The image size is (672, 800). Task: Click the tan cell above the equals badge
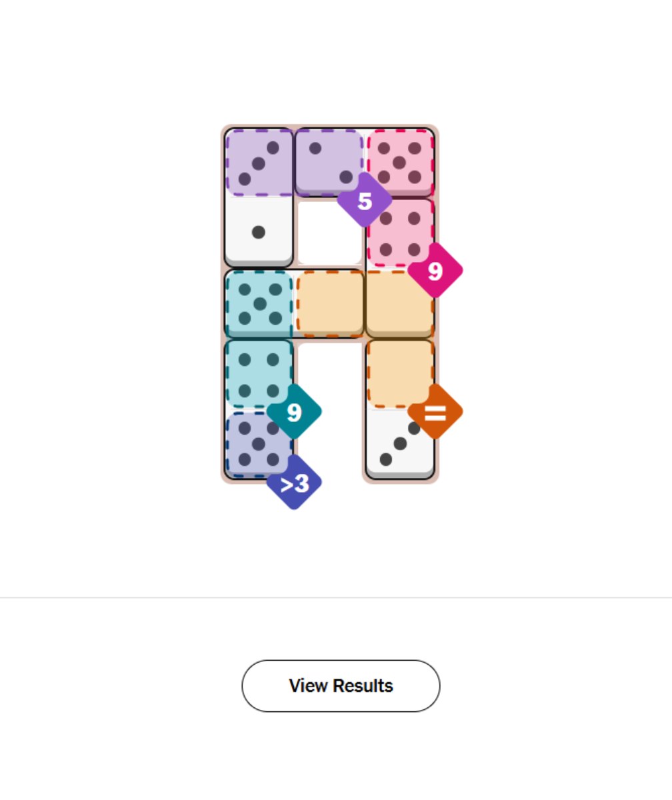click(x=400, y=372)
